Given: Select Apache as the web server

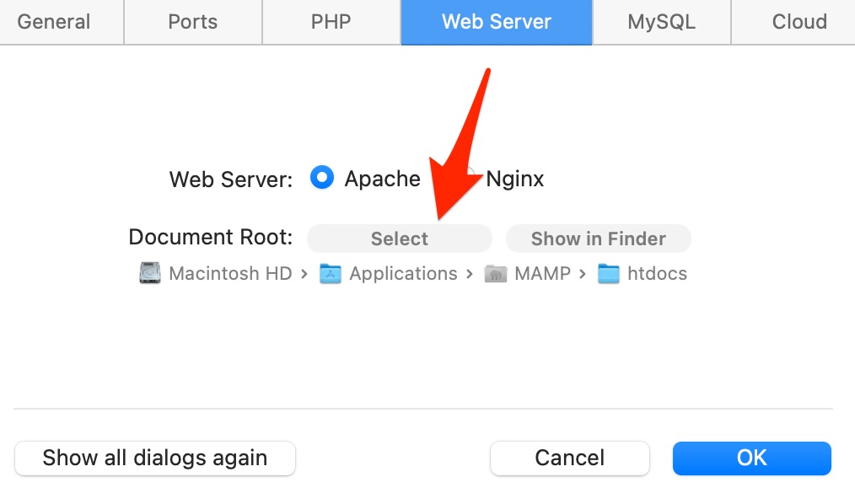Looking at the screenshot, I should [322, 179].
